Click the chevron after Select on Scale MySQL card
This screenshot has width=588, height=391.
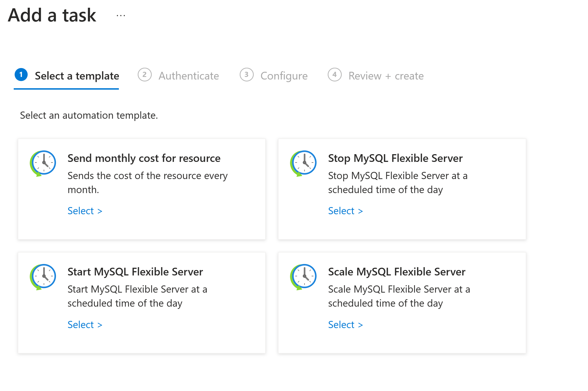point(360,324)
